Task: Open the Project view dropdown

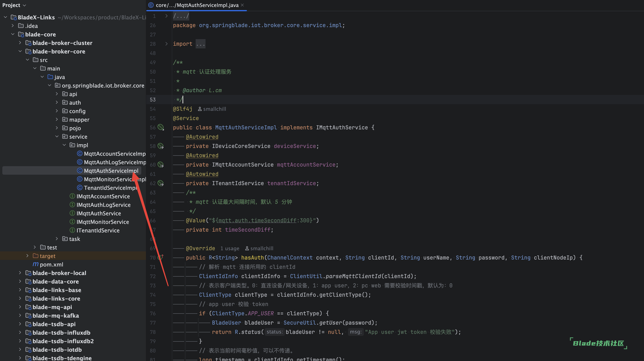Action: pyautogui.click(x=14, y=5)
